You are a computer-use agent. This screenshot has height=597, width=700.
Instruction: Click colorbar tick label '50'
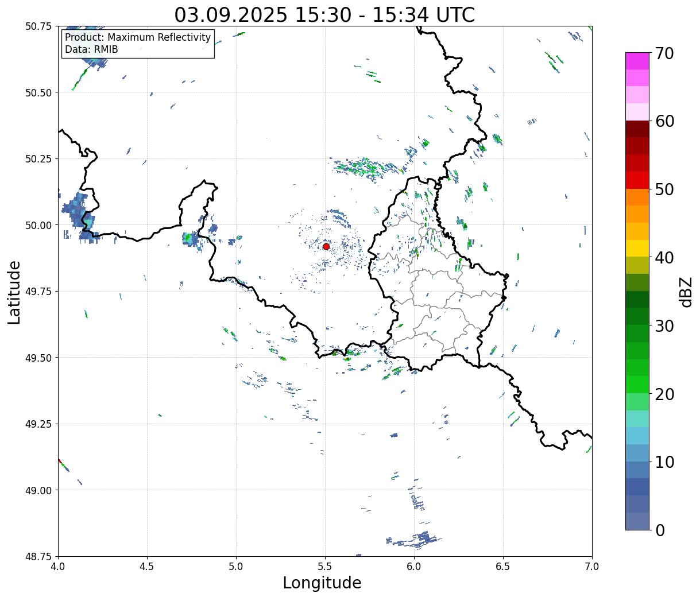pos(664,189)
